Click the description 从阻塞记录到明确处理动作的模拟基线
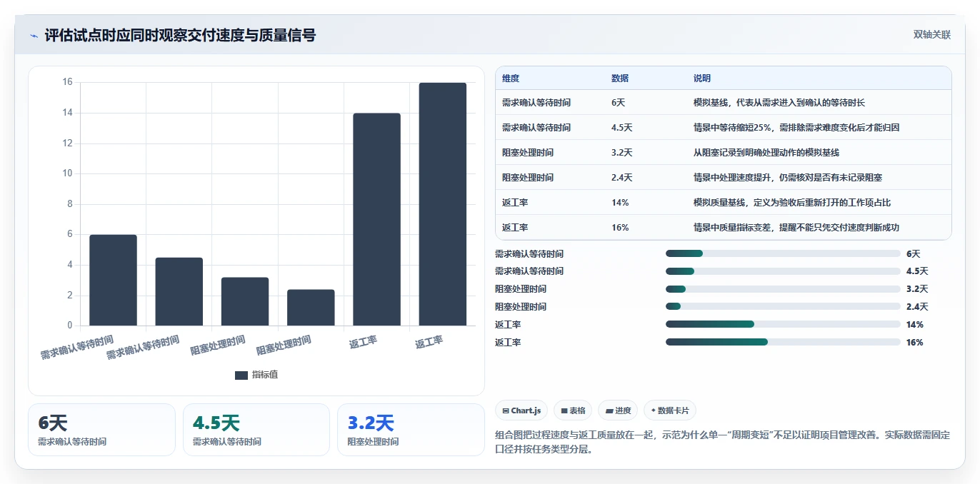Image resolution: width=980 pixels, height=484 pixels. 766,153
